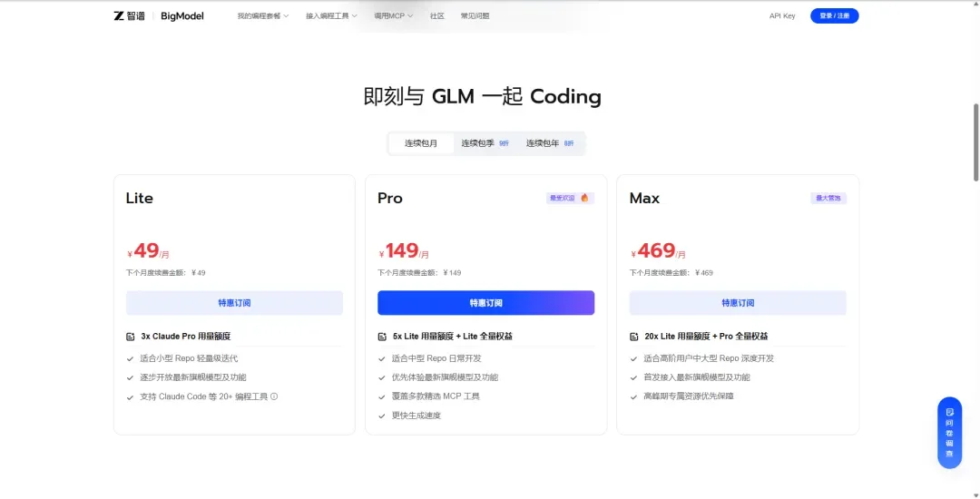
Task: Click 特惠订阅 for the Pro plan
Action: (485, 303)
